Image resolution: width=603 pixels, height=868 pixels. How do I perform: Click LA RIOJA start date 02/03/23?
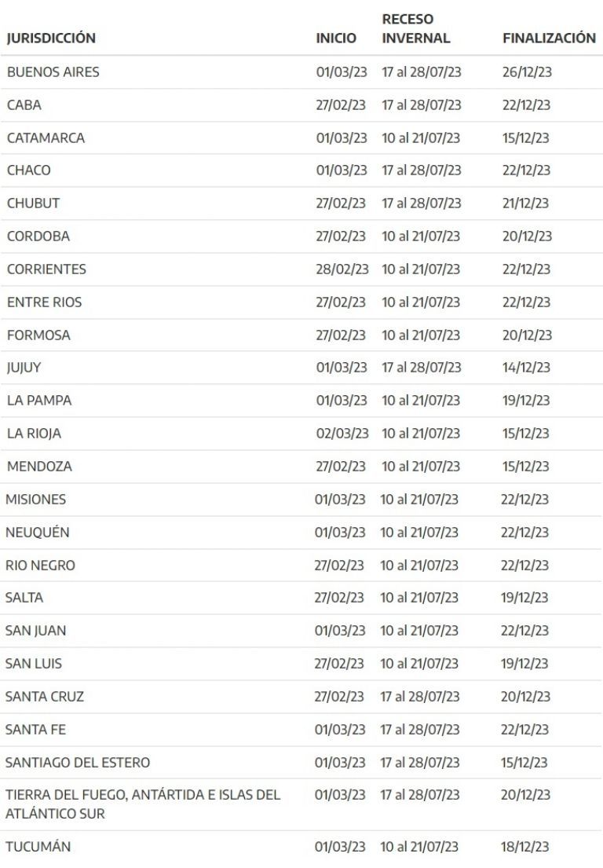(342, 434)
